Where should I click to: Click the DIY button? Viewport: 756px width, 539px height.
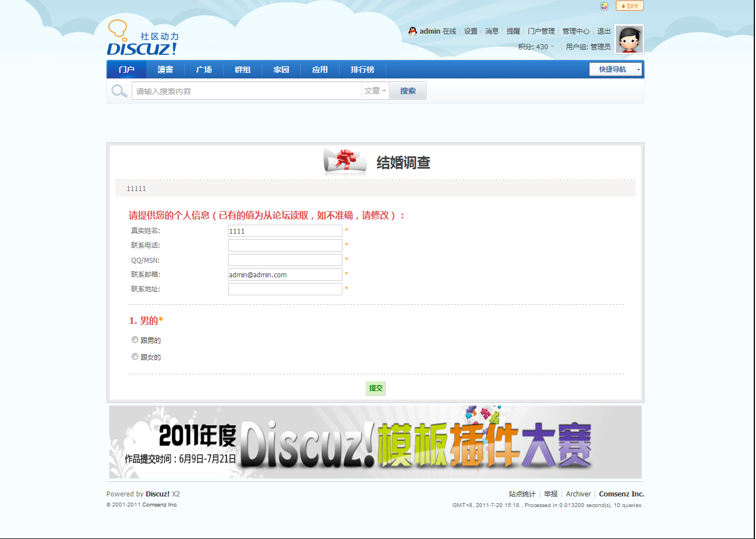click(x=630, y=6)
